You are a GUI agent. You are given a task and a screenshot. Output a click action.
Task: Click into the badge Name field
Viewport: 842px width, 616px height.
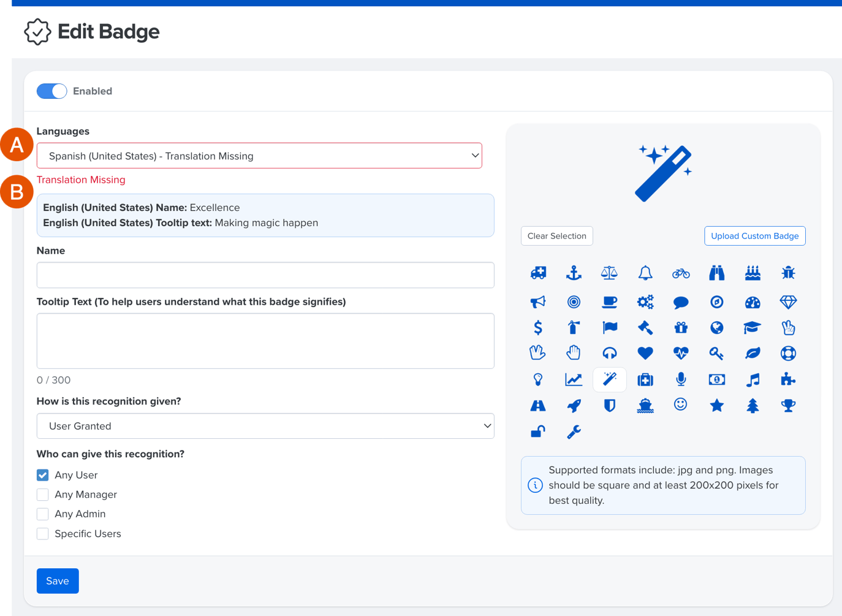point(265,275)
